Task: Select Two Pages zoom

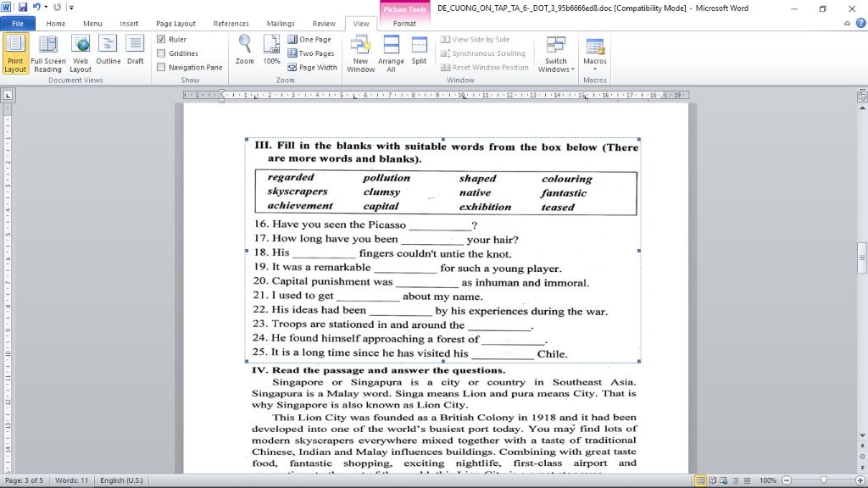Action: click(x=311, y=53)
